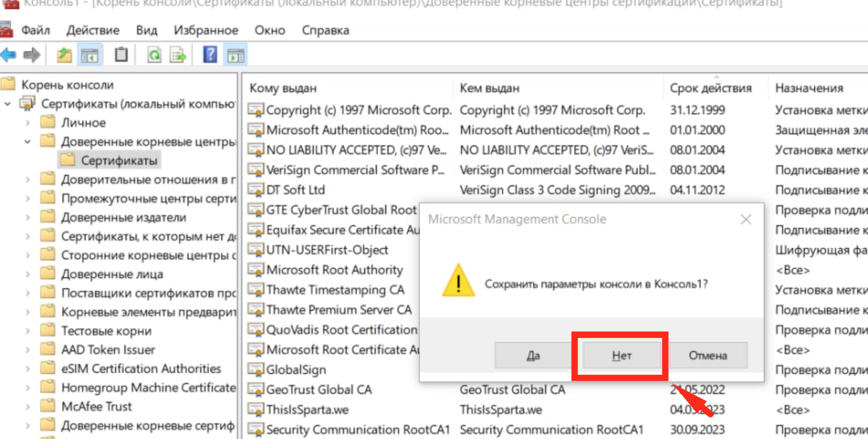Click folder icon of Личное

click(48, 122)
